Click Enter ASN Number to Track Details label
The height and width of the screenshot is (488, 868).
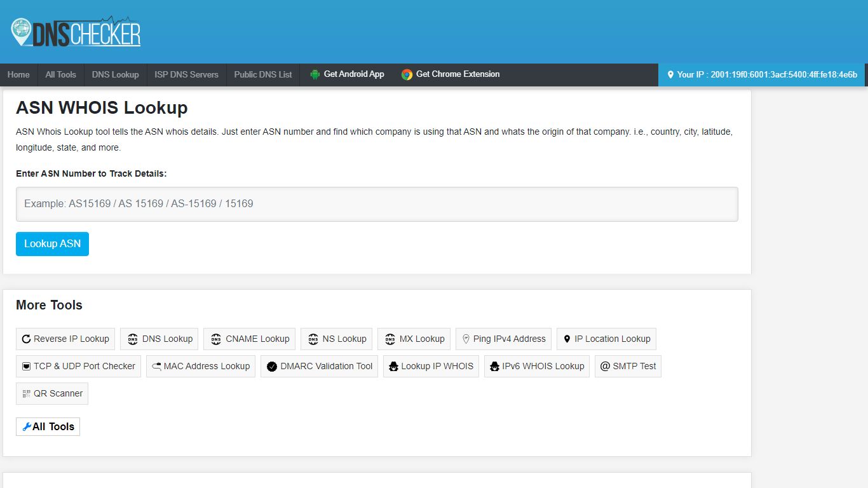[92, 173]
